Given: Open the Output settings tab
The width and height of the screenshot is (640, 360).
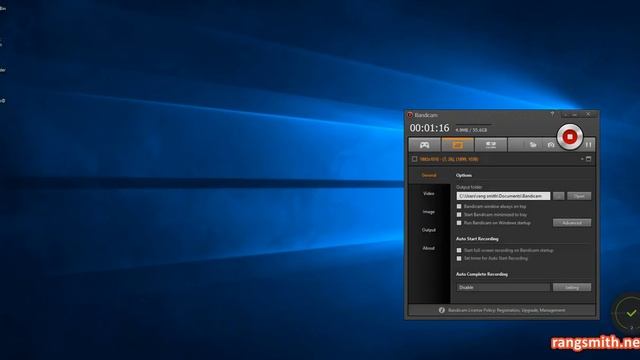Looking at the screenshot, I should (x=429, y=230).
